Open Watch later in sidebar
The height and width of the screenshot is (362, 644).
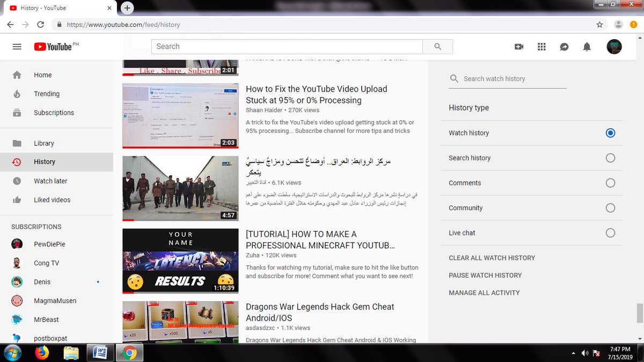tap(56, 181)
